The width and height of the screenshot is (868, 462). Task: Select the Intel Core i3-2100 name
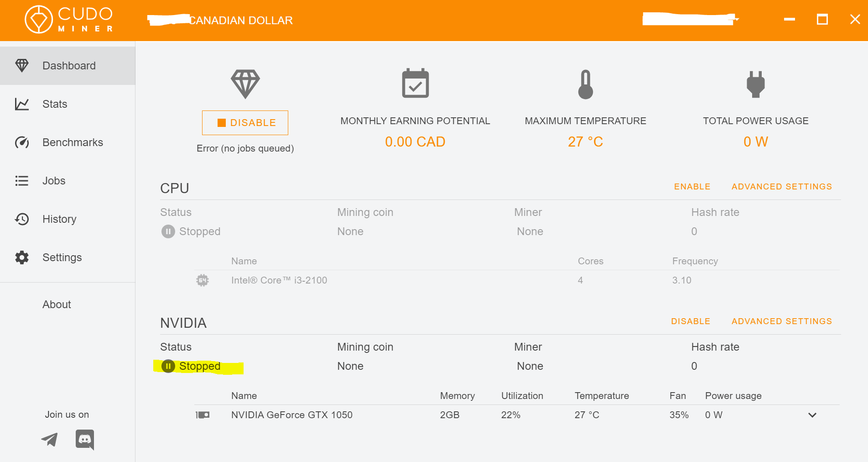(279, 280)
